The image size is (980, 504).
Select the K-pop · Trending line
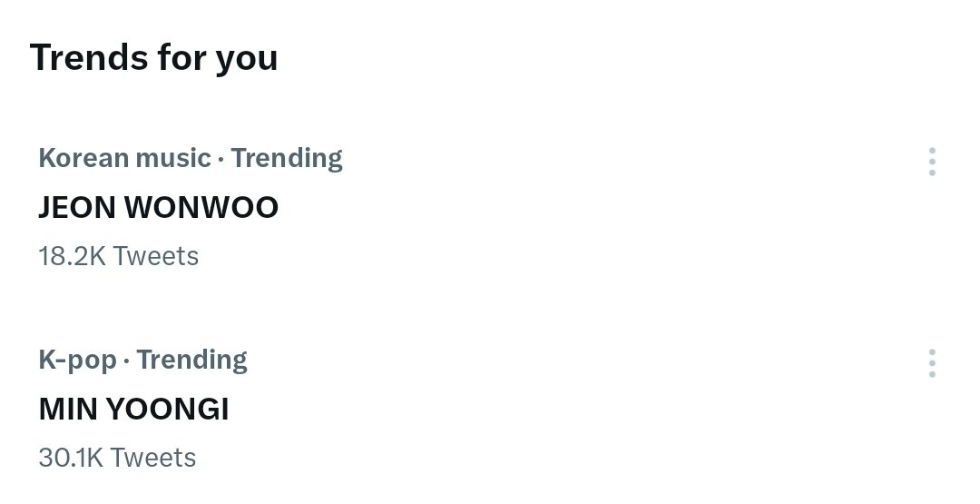pos(143,361)
